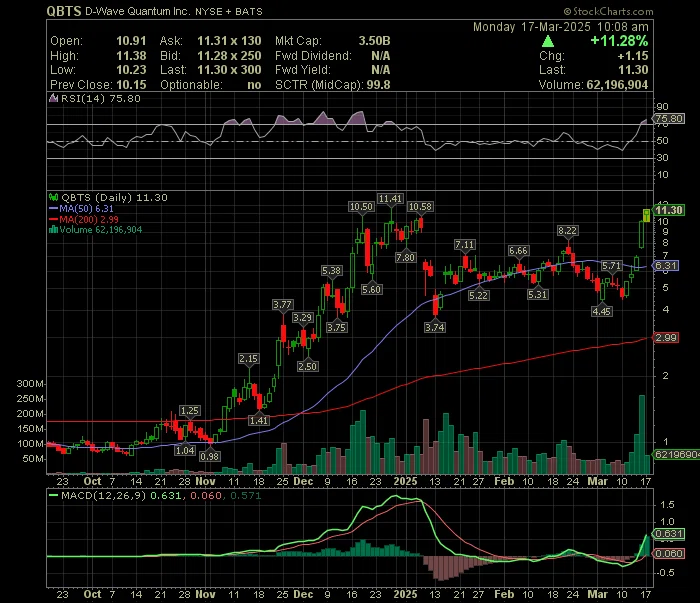The width and height of the screenshot is (700, 603).
Task: Click the Ask value 11.31 x 130
Action: point(229,41)
